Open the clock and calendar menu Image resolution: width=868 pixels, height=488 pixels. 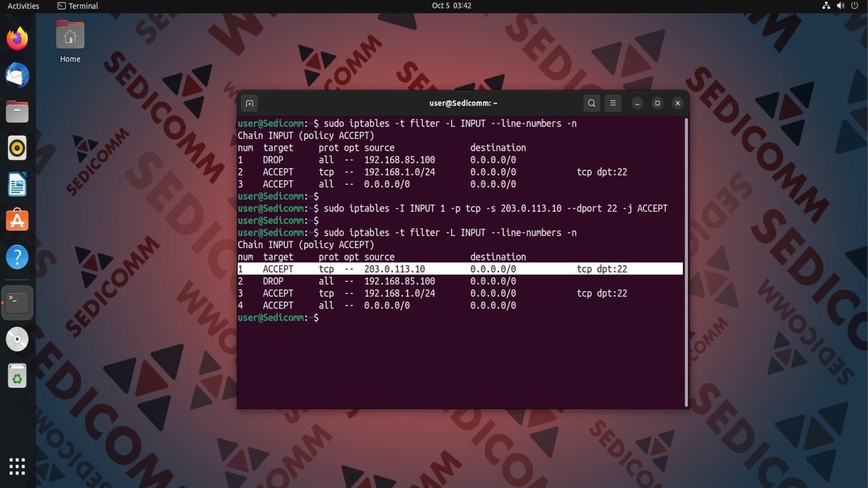click(x=451, y=6)
